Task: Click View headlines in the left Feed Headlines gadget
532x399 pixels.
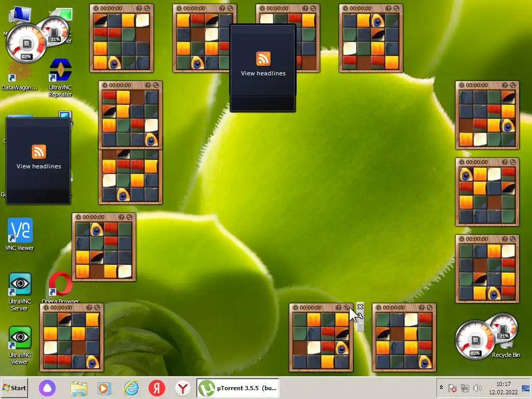Action: (38, 166)
